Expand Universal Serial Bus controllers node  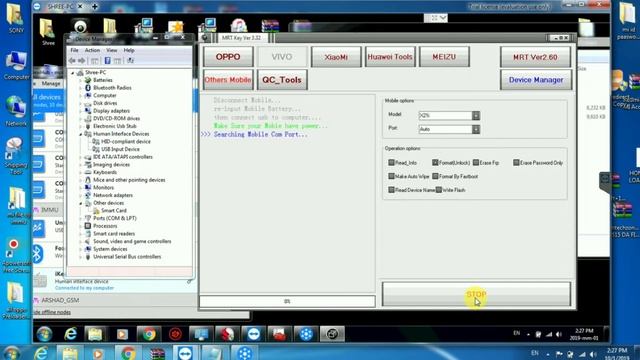pyautogui.click(x=81, y=257)
